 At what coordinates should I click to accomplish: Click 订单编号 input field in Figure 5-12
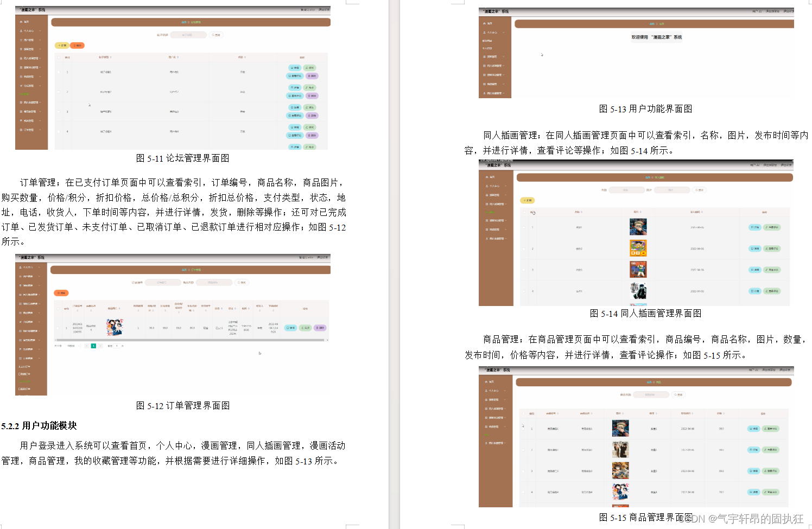point(163,283)
